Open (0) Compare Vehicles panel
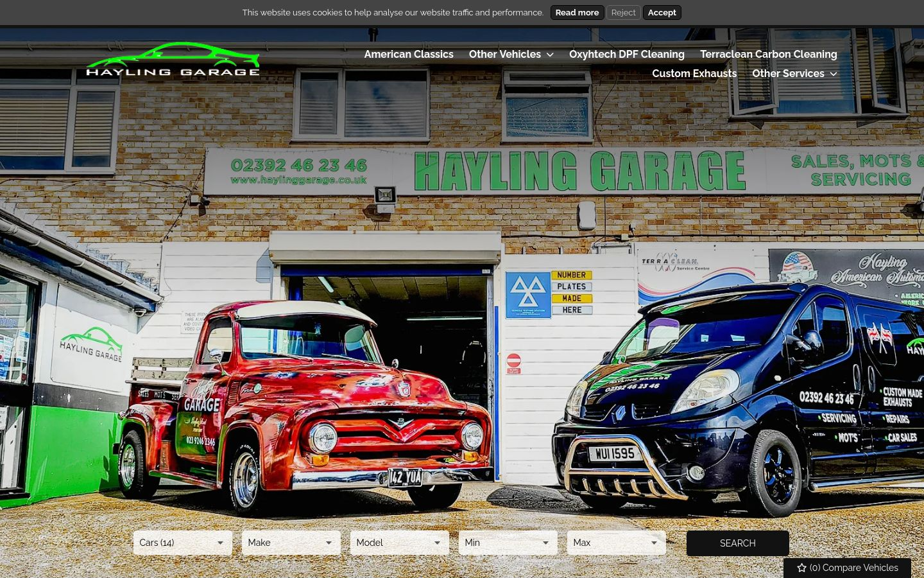Viewport: 924px width, 578px height. tap(847, 568)
